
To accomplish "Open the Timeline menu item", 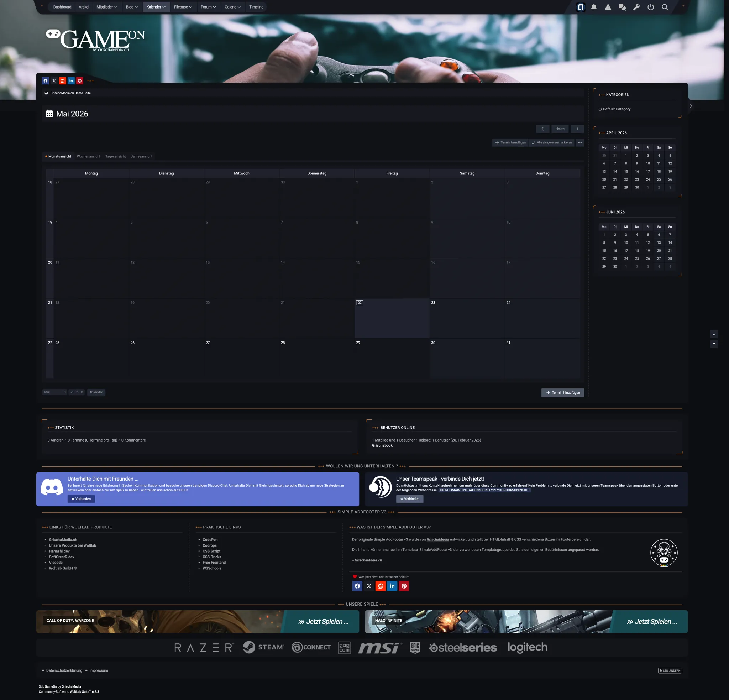I will (x=256, y=7).
